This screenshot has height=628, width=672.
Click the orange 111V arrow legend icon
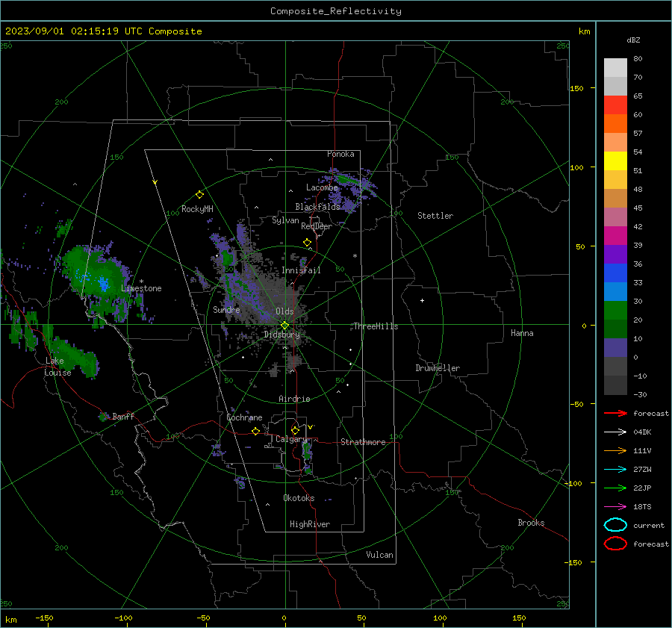click(615, 450)
